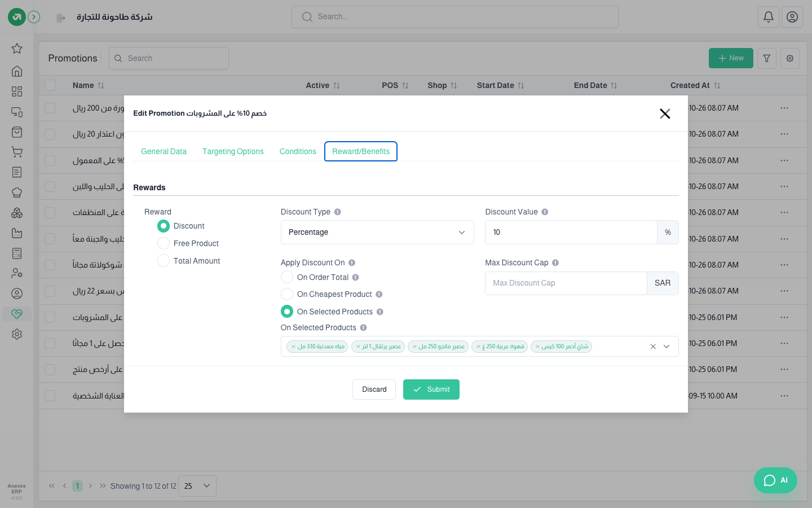
Task: Click the Submit button
Action: pos(431,389)
